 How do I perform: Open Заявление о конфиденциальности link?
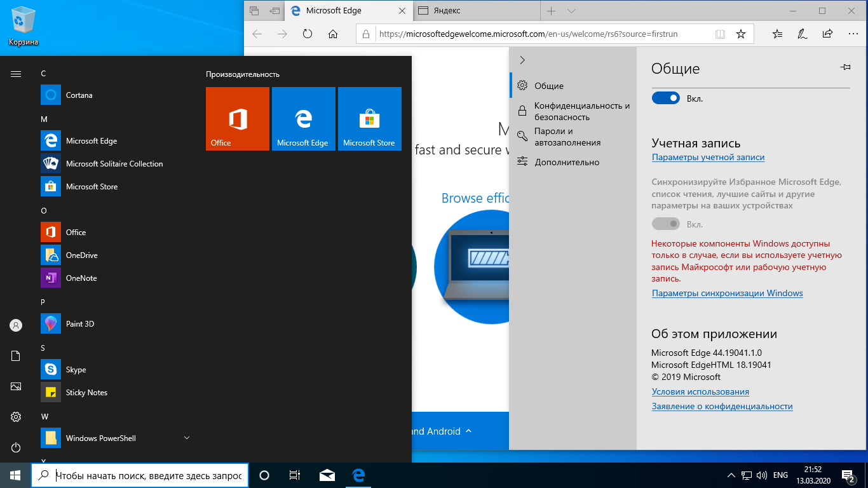pyautogui.click(x=722, y=406)
